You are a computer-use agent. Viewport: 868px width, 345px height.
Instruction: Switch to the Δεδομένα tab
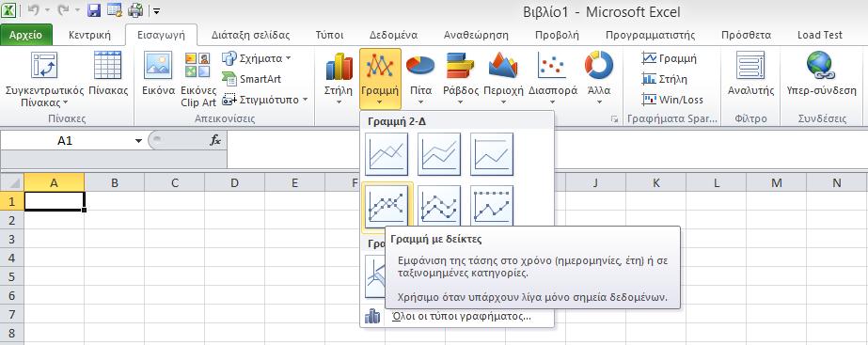(x=394, y=35)
